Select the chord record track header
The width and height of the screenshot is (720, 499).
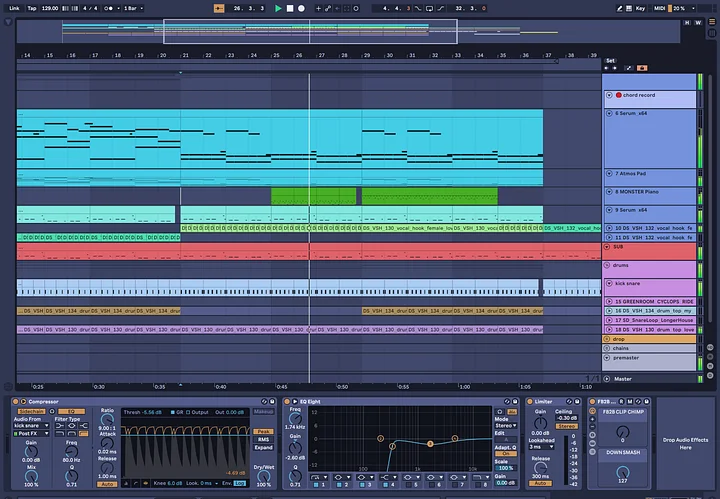652,99
